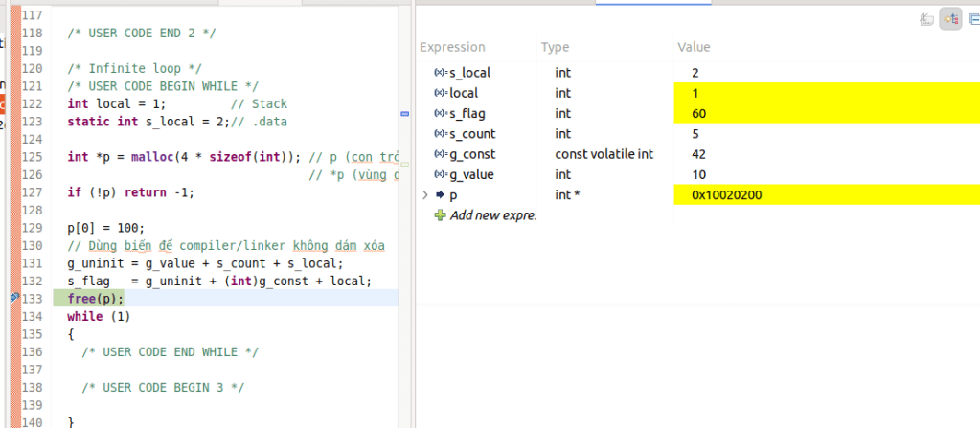Click the instruction pointer marker at line 133
Screen dimensions: 980x428
[13, 299]
